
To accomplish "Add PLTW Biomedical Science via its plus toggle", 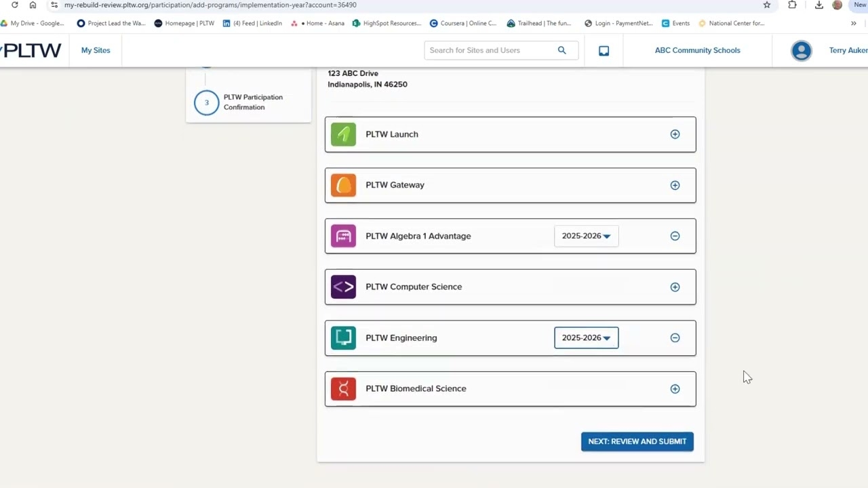I will tap(675, 388).
